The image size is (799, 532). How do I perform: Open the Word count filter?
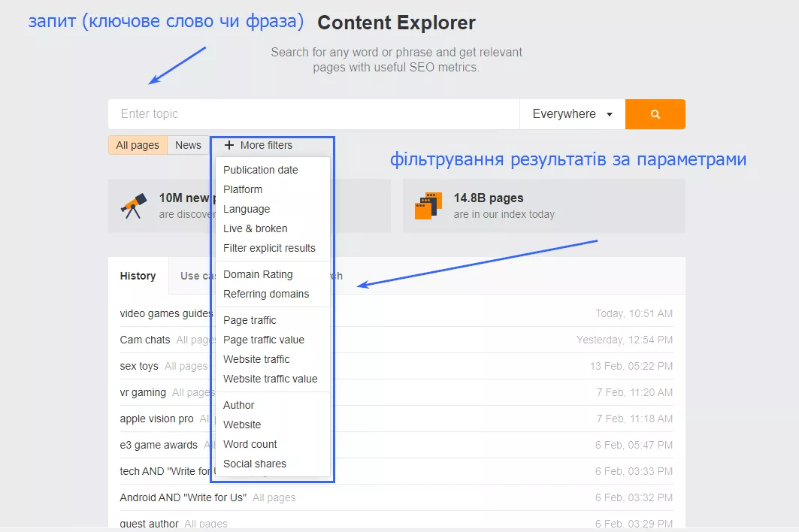[x=250, y=444]
